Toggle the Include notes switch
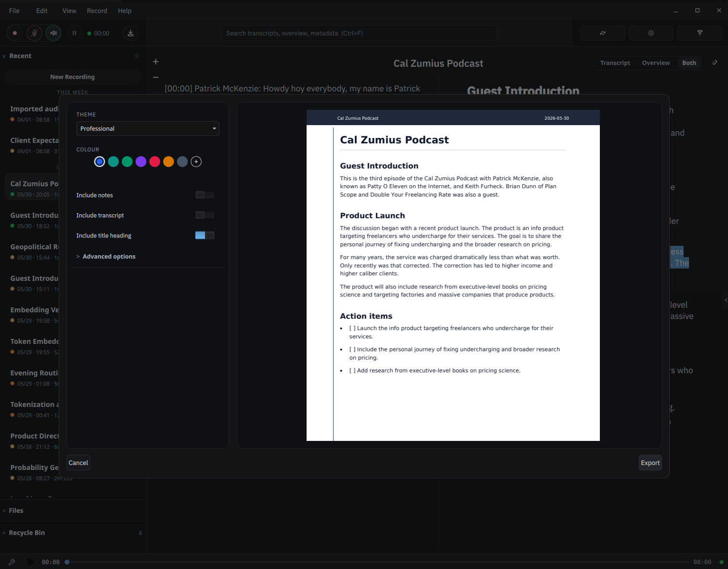Viewport: 728px width, 569px height. pyautogui.click(x=205, y=195)
